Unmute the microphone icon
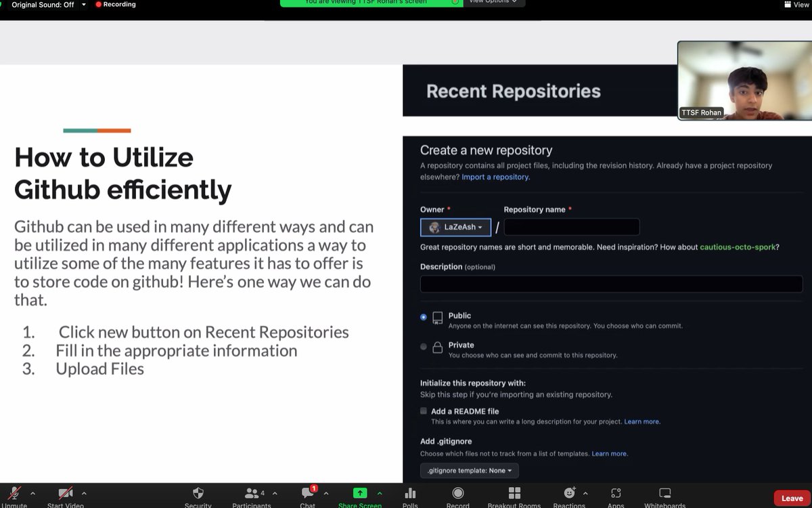 click(x=14, y=494)
